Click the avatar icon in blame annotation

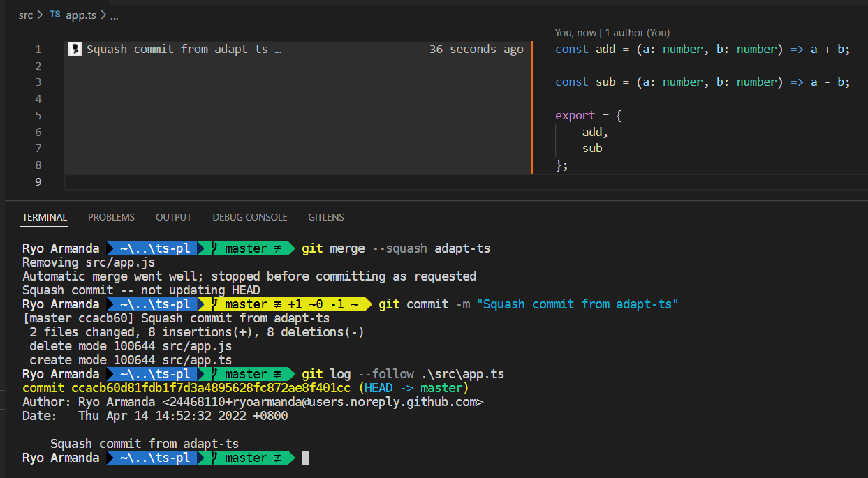click(x=75, y=49)
